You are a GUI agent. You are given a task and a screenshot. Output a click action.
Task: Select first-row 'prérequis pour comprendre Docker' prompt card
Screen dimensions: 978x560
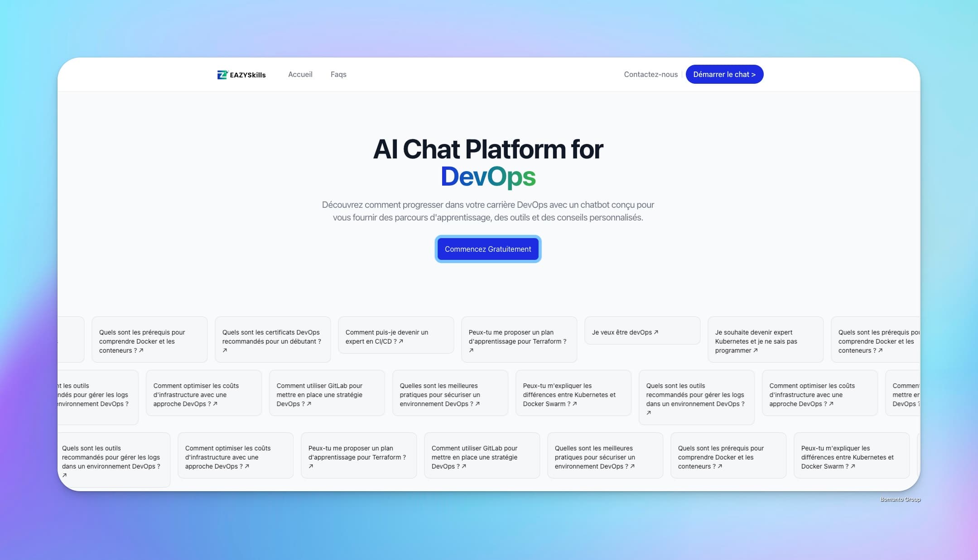coord(149,340)
